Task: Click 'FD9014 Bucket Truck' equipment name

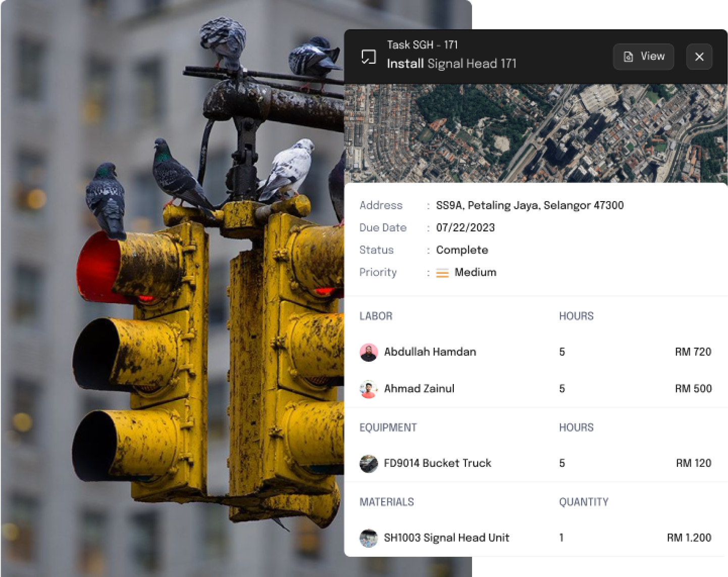Action: pos(437,463)
